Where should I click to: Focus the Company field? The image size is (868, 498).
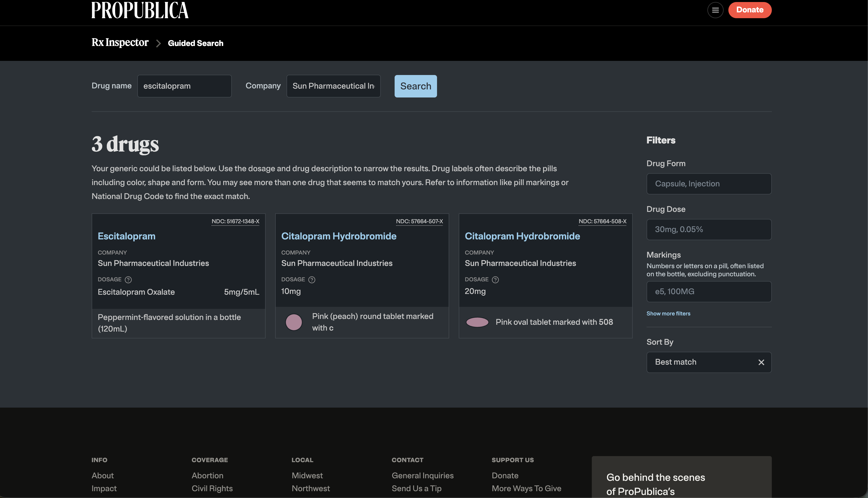pos(333,86)
